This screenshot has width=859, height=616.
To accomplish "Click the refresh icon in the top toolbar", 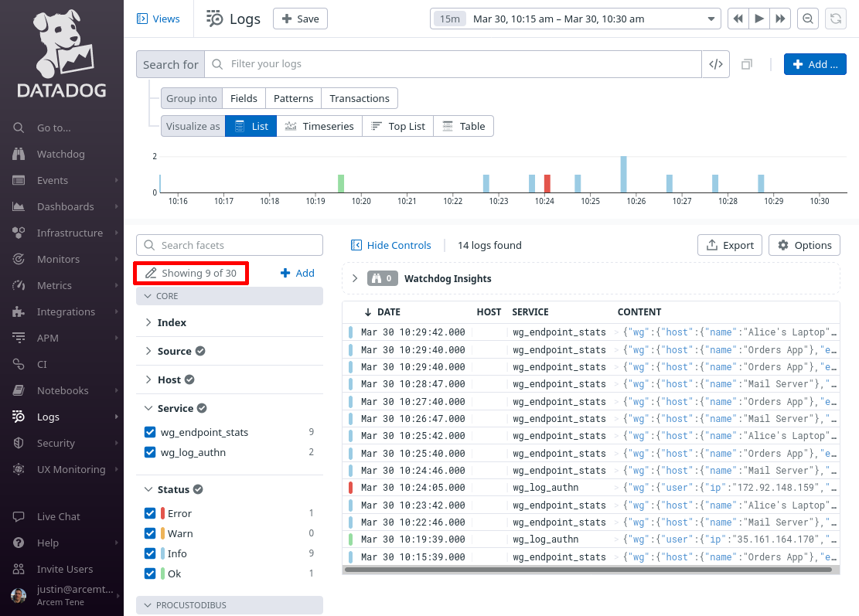I will coord(836,19).
